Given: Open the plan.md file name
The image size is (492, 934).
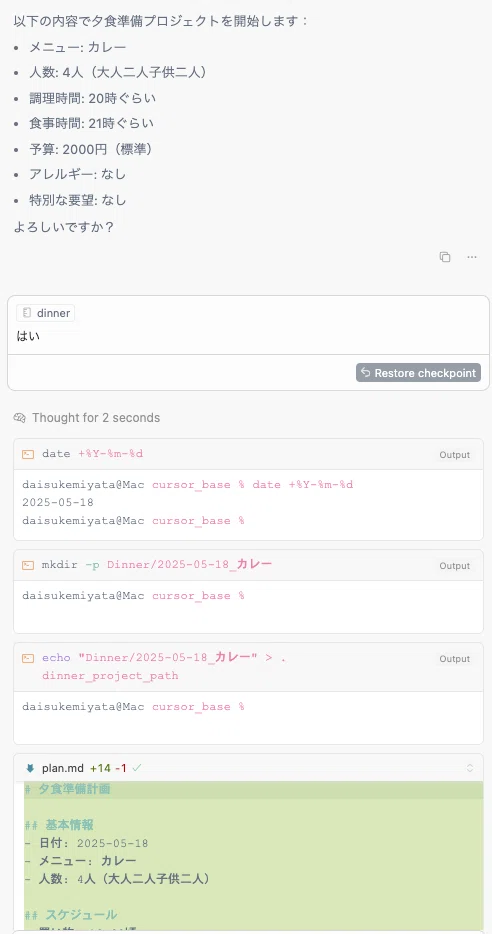Looking at the screenshot, I should point(63,768).
